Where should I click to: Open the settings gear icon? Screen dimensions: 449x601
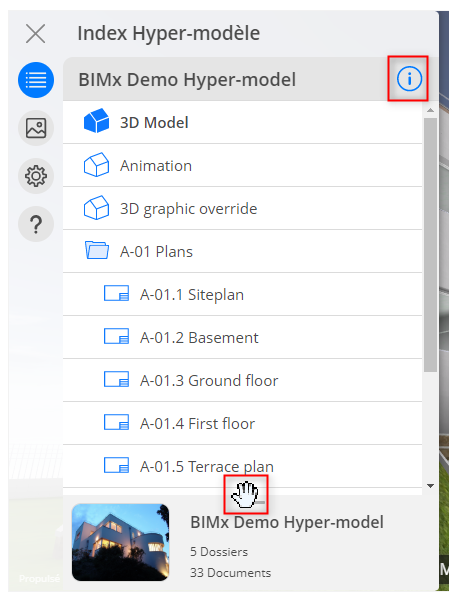(x=36, y=176)
